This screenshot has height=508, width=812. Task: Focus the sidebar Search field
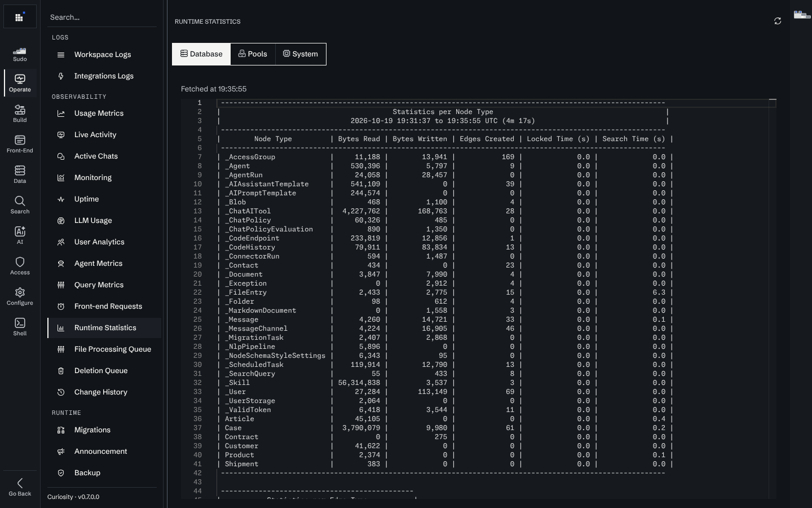tap(102, 17)
